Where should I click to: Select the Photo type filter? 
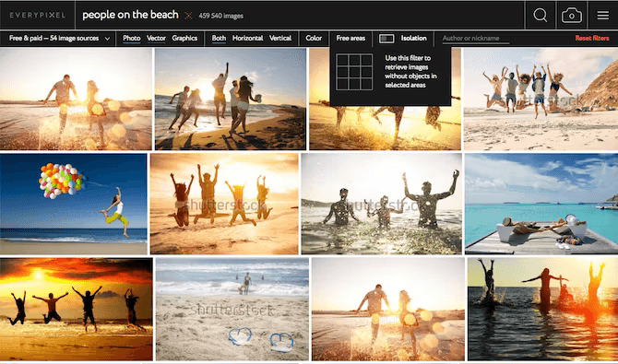132,38
